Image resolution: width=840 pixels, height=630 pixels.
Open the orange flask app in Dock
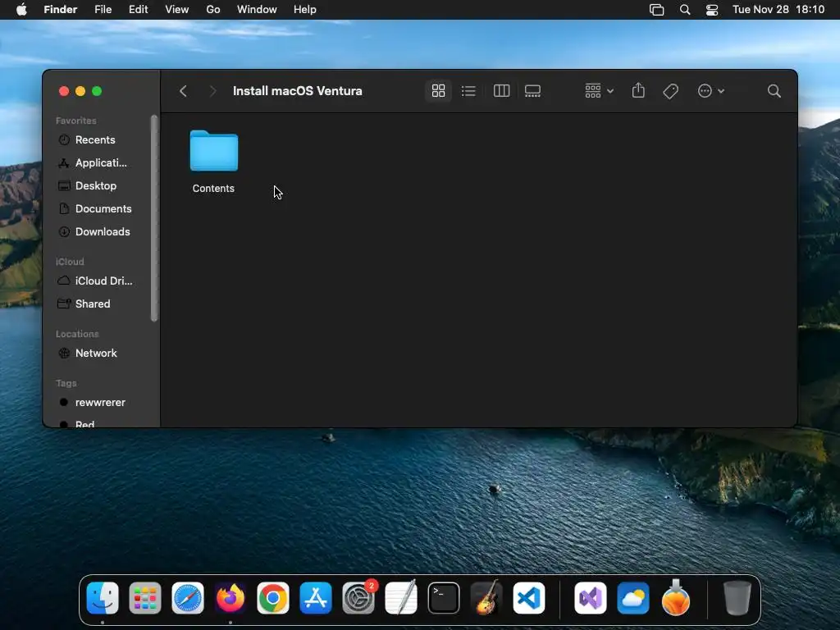(x=676, y=598)
